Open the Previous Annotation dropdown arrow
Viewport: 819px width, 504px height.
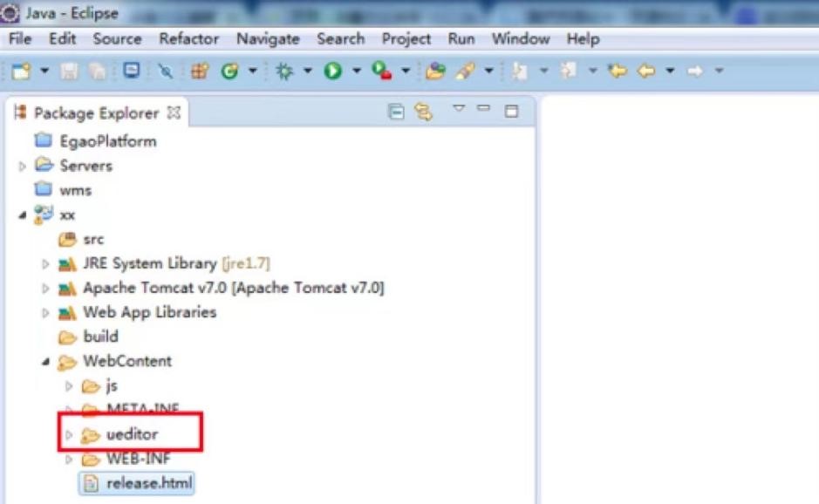[x=592, y=70]
